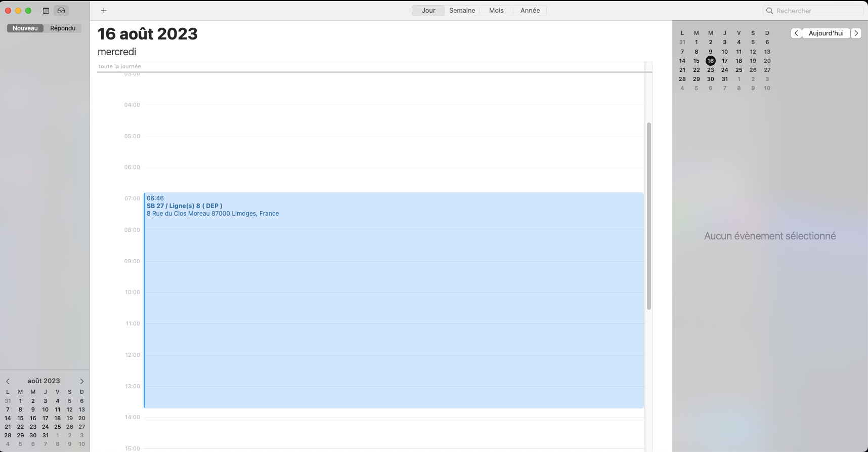The width and height of the screenshot is (868, 452).
Task: Select date 14 in inspector mini calendar
Action: point(682,61)
